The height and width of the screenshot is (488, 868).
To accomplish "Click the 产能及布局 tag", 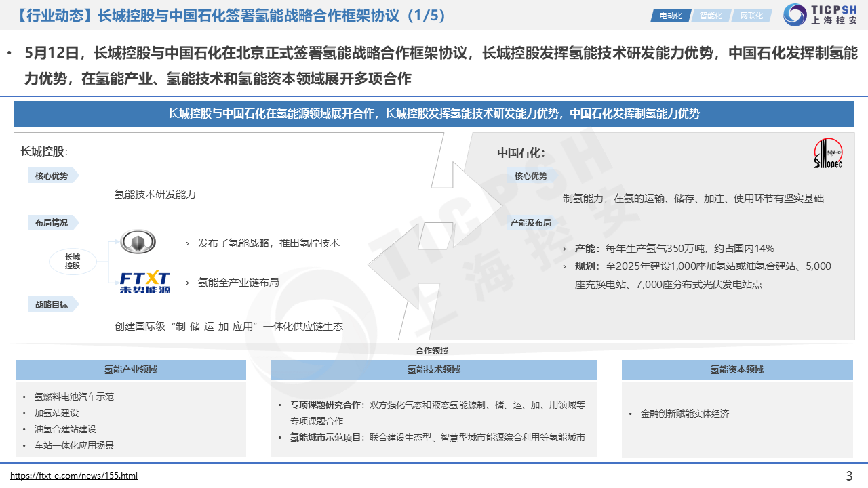I will 530,222.
